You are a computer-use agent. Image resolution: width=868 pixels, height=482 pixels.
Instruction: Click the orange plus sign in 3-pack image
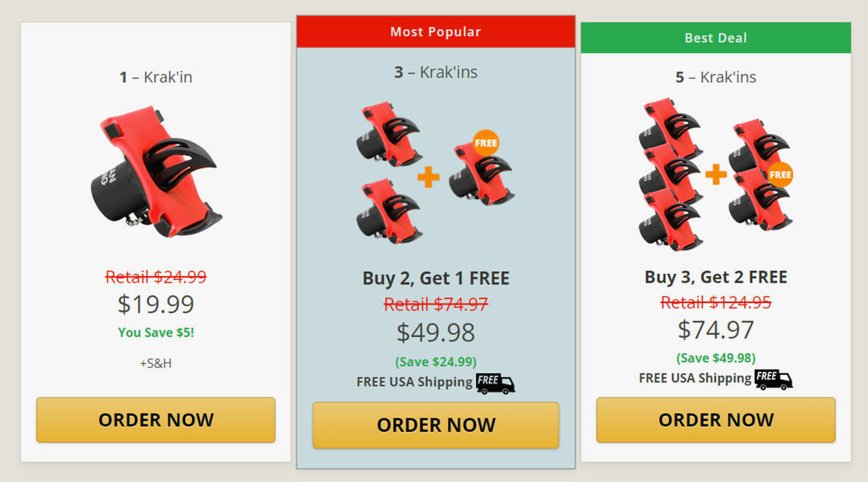click(428, 177)
